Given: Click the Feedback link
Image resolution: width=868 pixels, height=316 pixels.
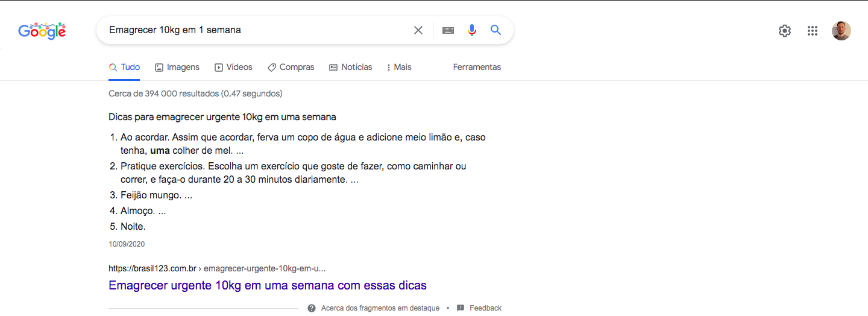Looking at the screenshot, I should click(x=485, y=308).
